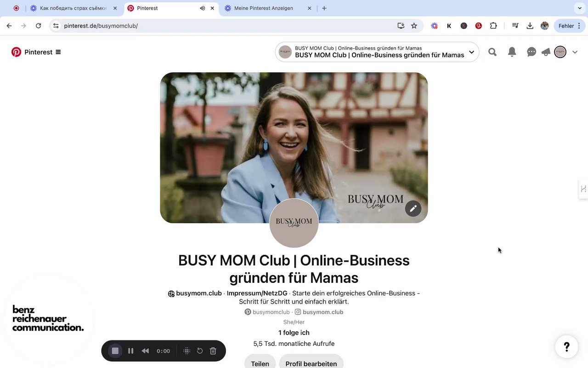
Task: Open a new browser tab
Action: click(324, 8)
